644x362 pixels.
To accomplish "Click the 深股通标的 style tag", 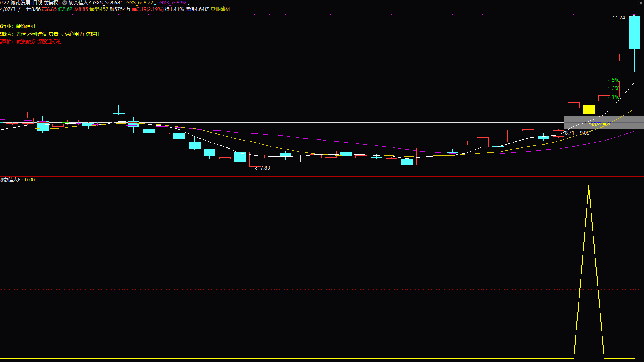I will pos(49,42).
